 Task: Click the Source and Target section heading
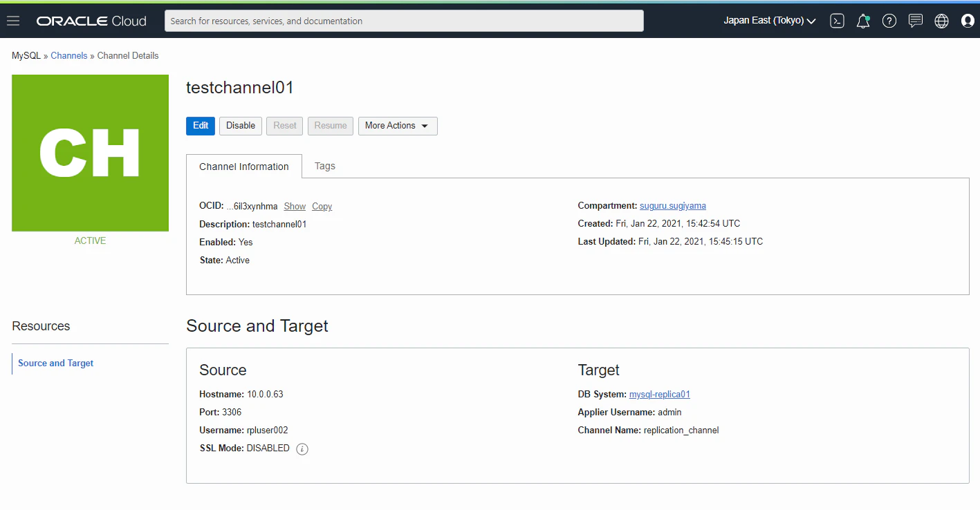click(x=257, y=325)
